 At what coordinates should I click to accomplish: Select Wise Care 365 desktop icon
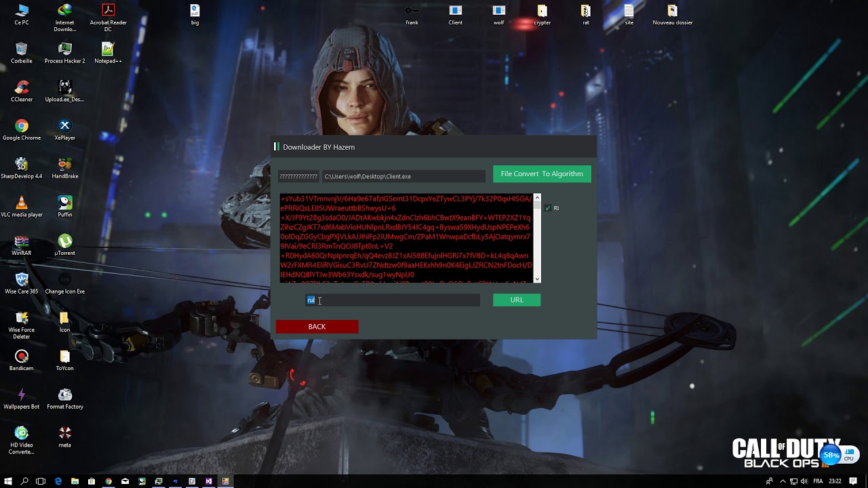coord(22,284)
